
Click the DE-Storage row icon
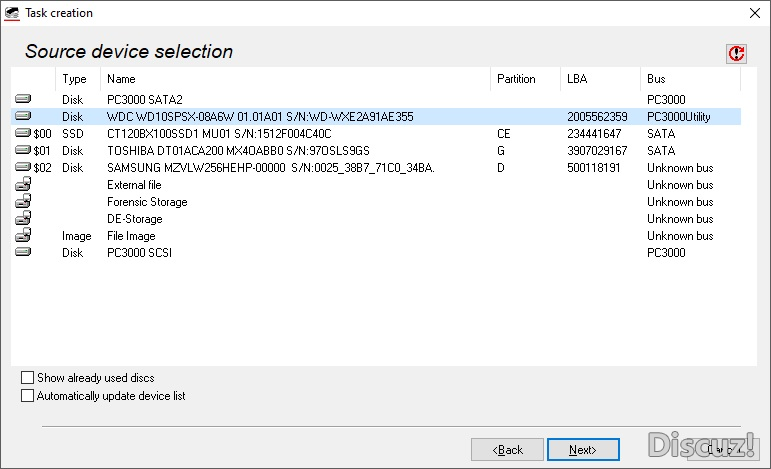click(x=23, y=218)
